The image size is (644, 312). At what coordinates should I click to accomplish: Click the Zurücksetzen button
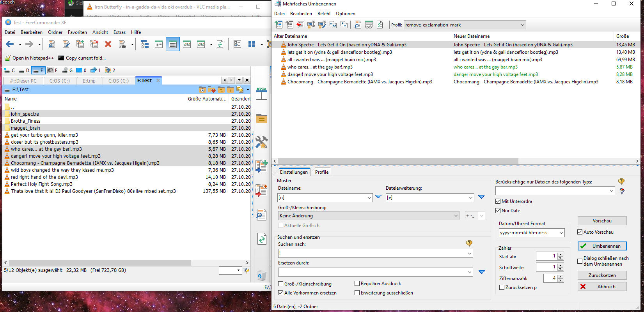click(602, 275)
